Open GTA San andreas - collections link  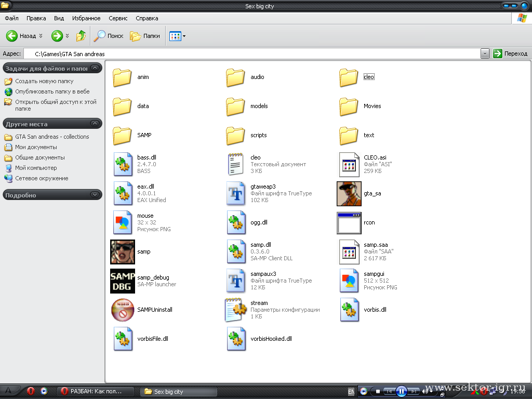click(52, 137)
